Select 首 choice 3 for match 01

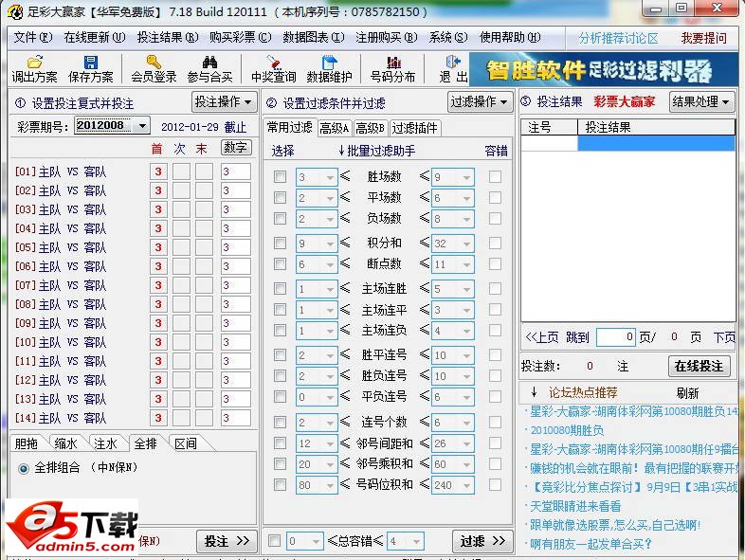[x=158, y=172]
